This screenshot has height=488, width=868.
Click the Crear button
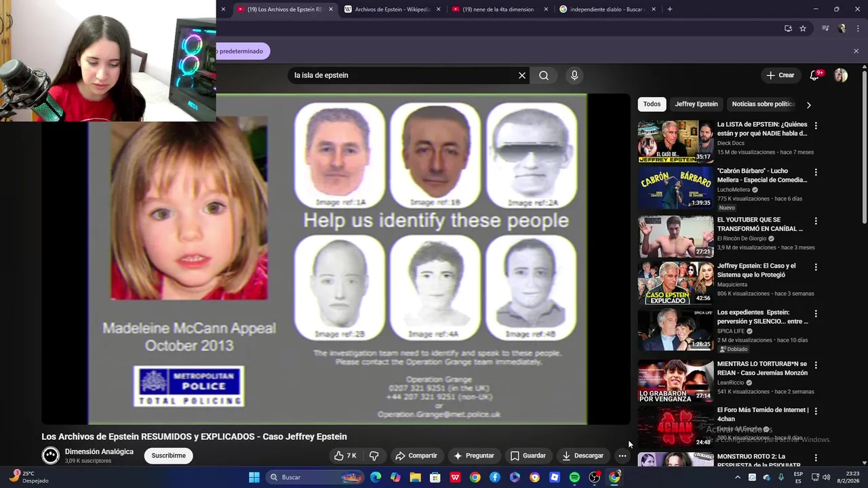pyautogui.click(x=780, y=75)
